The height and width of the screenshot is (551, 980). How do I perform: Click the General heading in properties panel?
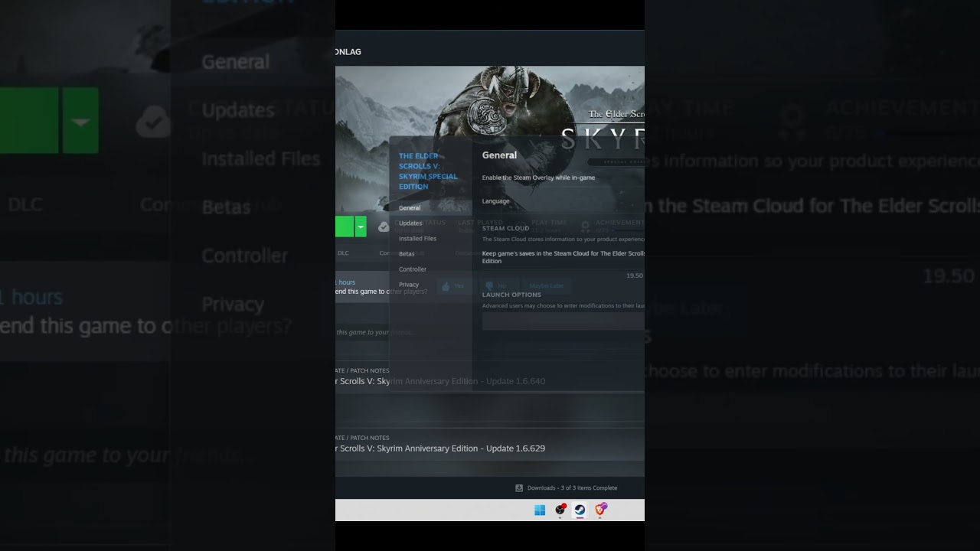499,155
